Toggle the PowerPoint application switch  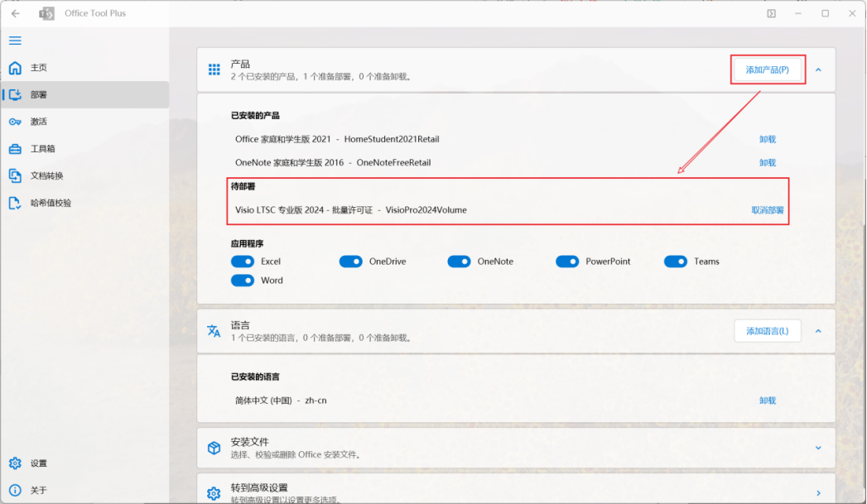(567, 262)
